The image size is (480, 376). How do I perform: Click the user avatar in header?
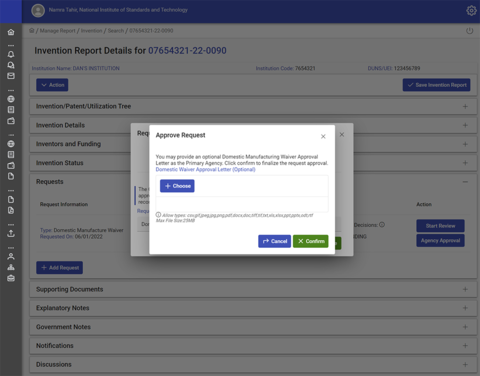tap(38, 11)
